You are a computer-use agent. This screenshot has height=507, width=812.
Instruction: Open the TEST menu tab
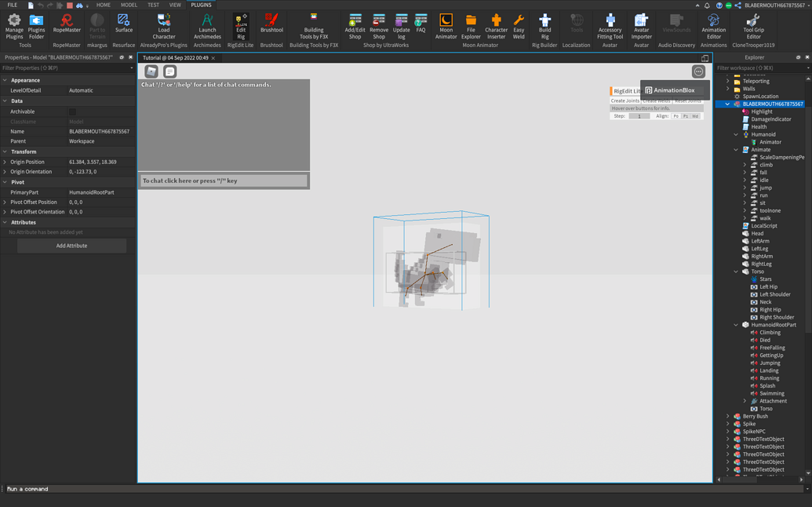pyautogui.click(x=152, y=5)
